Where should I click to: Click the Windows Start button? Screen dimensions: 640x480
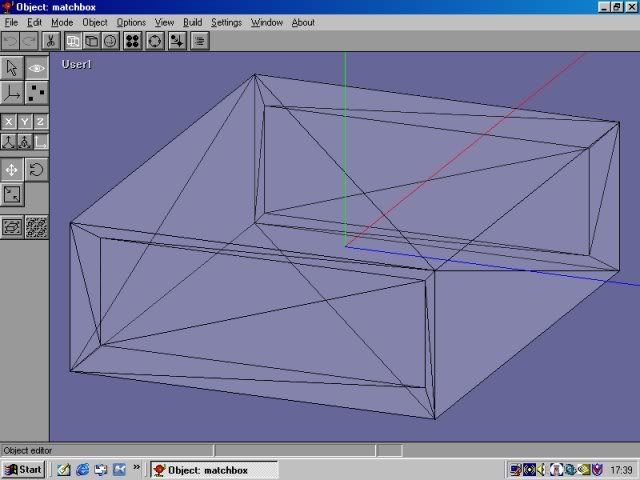coord(23,469)
